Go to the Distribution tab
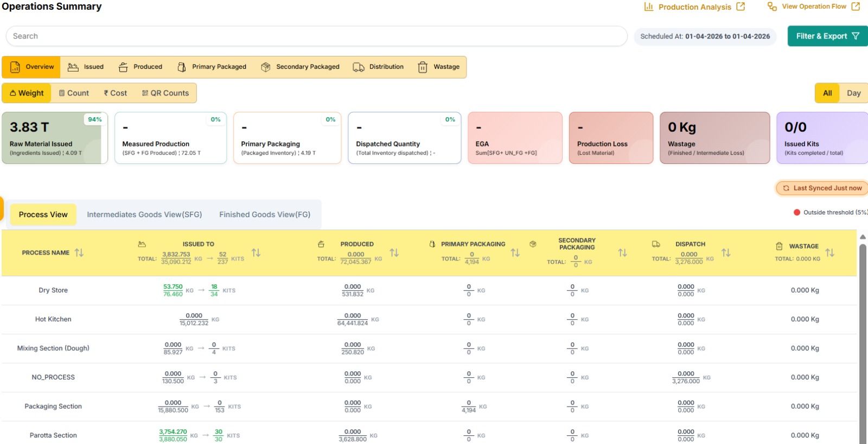Screen dimensions: 868x444 point(378,67)
